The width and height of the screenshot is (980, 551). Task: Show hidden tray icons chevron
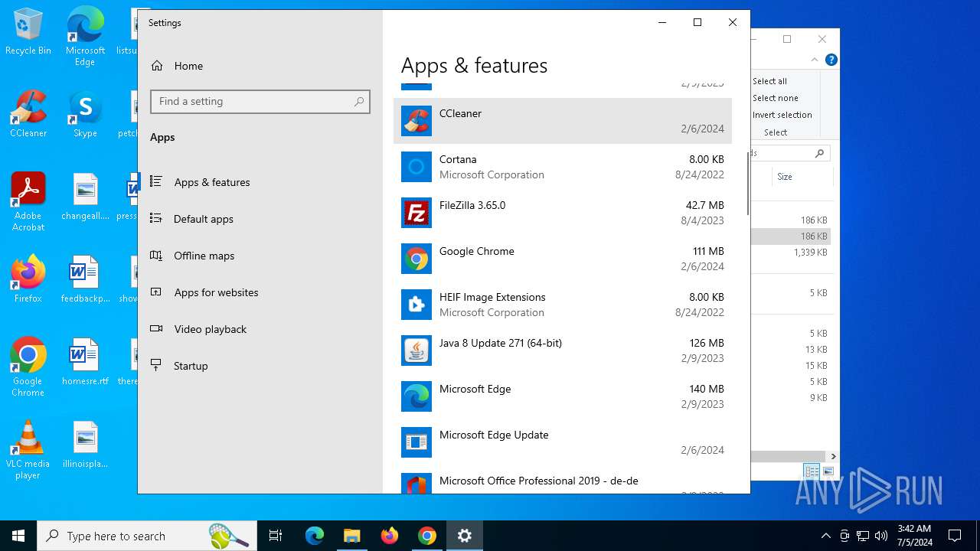point(825,536)
